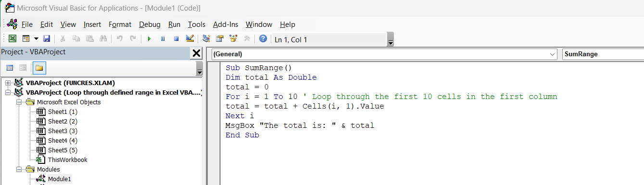Open the Format menu
644x185 pixels.
pyautogui.click(x=120, y=25)
